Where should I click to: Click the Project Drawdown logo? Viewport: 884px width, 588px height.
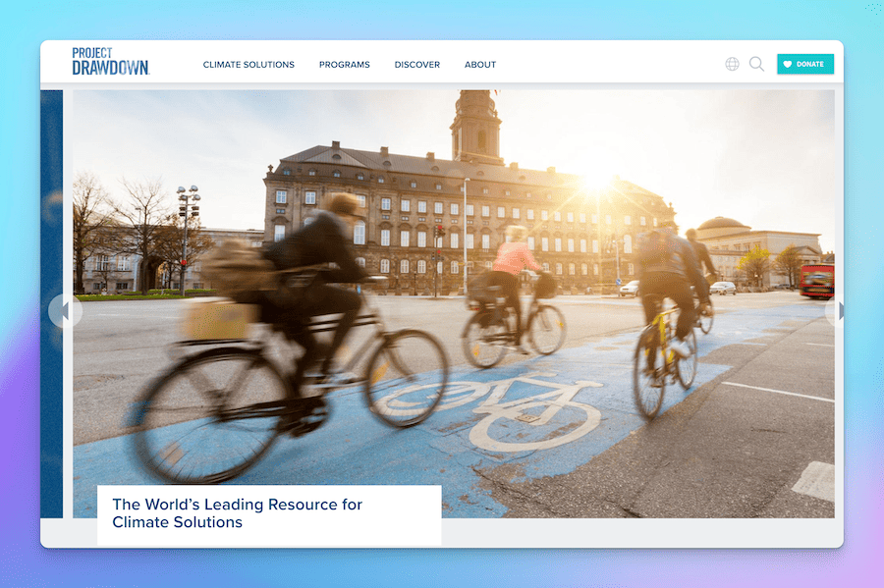click(110, 62)
